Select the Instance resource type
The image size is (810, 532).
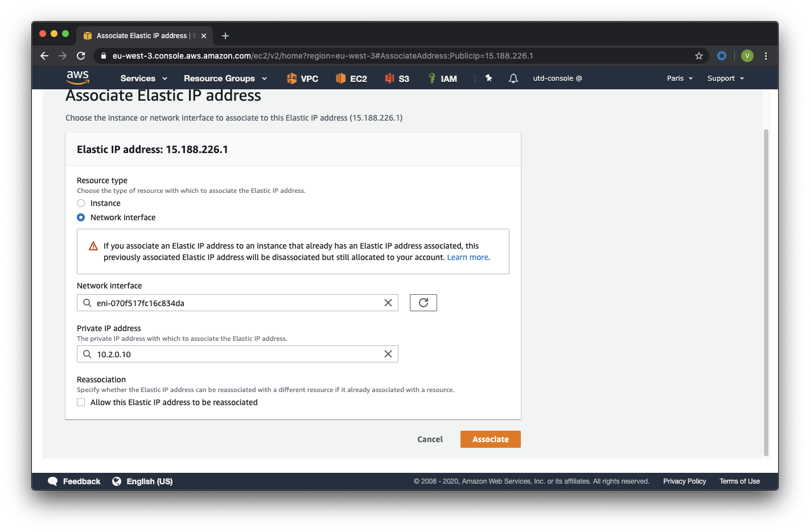coord(81,203)
